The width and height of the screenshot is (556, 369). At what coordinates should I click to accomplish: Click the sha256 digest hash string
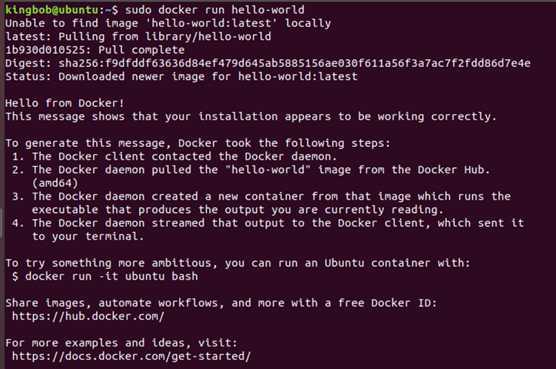(x=294, y=63)
